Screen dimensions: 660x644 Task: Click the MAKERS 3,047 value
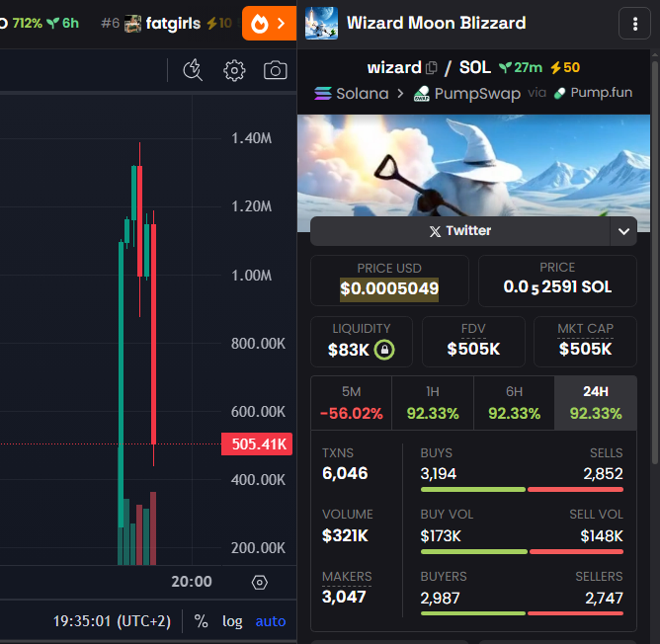(x=344, y=597)
